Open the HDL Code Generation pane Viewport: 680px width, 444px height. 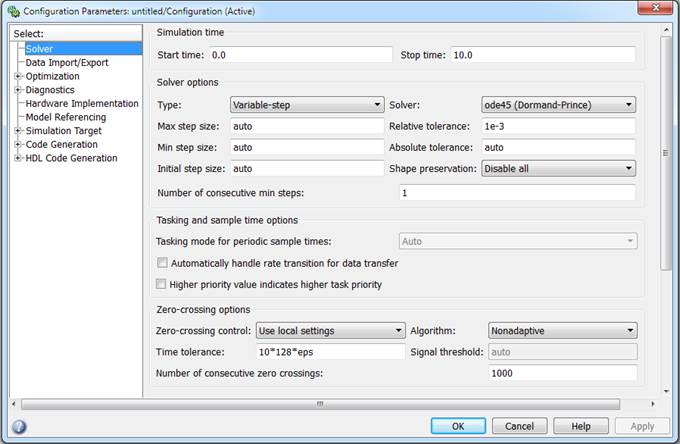click(71, 158)
